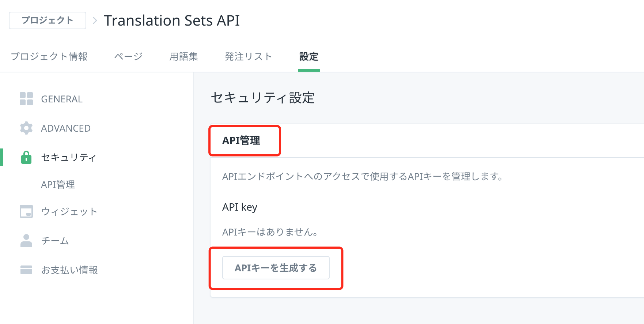This screenshot has height=324, width=644.
Task: Go to the 発注リスト tab
Action: click(249, 56)
